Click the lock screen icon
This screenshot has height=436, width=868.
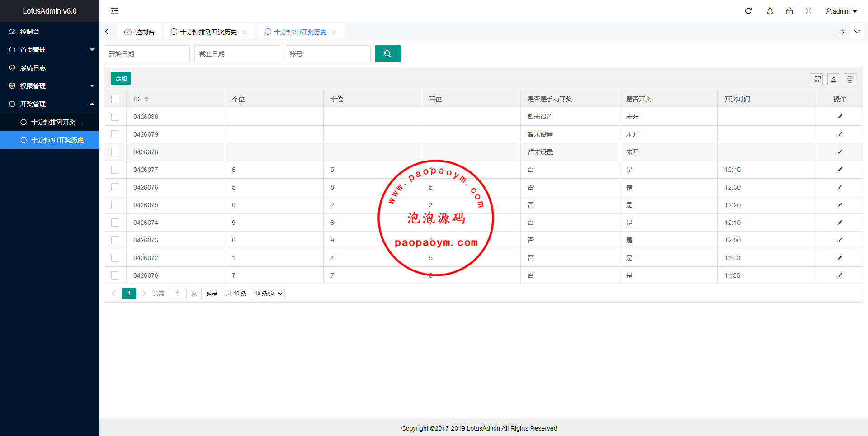pos(789,11)
